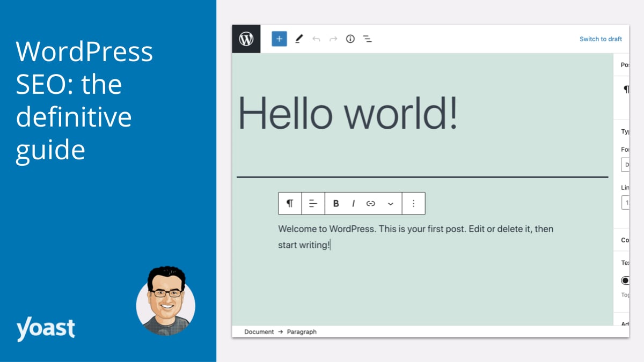Change paragraph block type icon
The width and height of the screenshot is (644, 362).
pyautogui.click(x=290, y=203)
